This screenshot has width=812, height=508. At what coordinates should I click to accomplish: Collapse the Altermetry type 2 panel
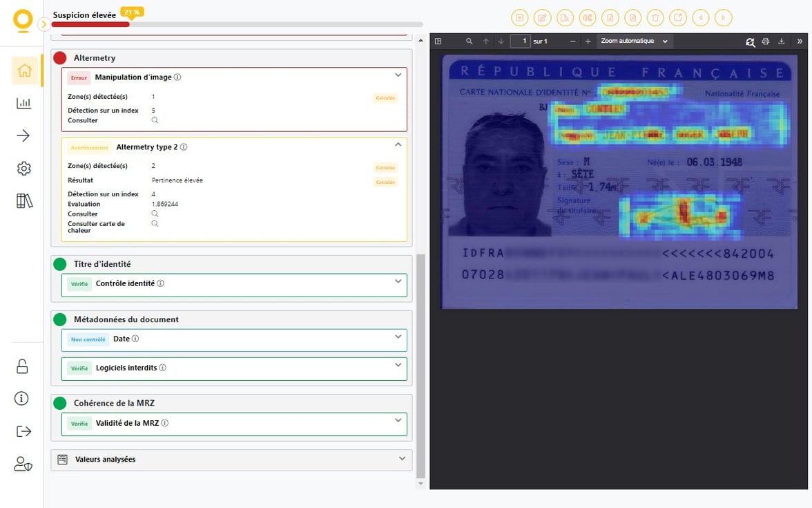tap(398, 145)
